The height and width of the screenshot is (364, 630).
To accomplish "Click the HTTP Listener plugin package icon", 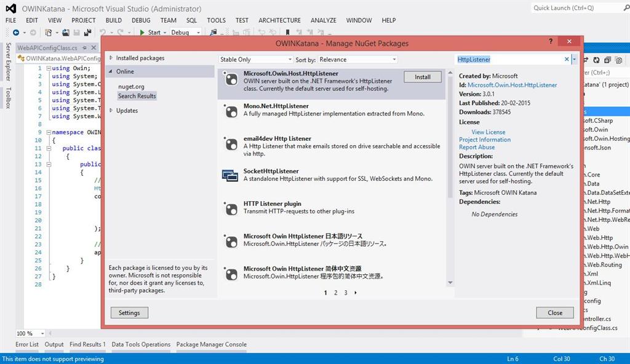I will (x=231, y=209).
